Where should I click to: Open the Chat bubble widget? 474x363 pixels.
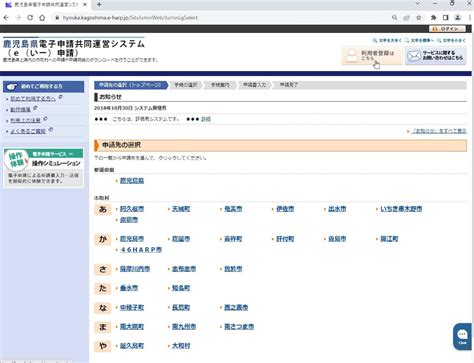point(462,336)
